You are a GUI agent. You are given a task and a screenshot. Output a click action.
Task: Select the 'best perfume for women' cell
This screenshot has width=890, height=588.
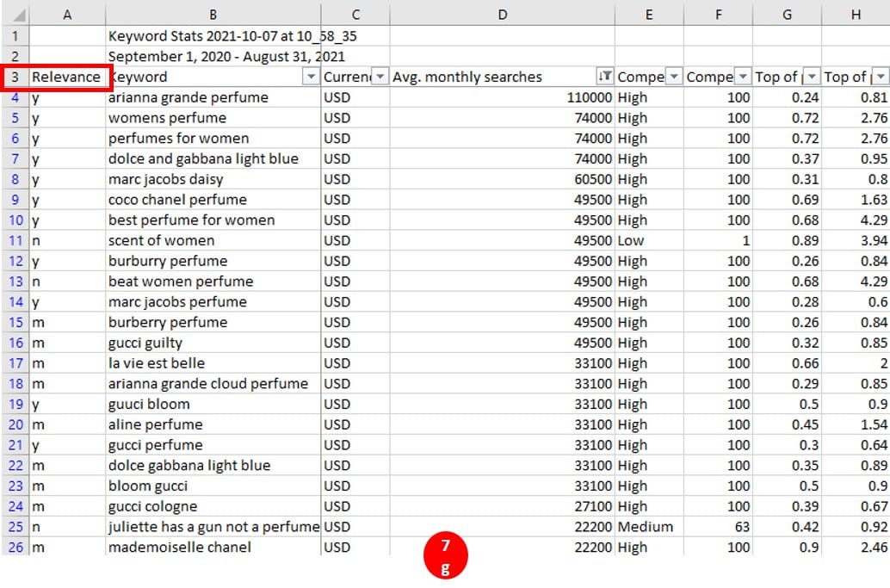point(213,220)
